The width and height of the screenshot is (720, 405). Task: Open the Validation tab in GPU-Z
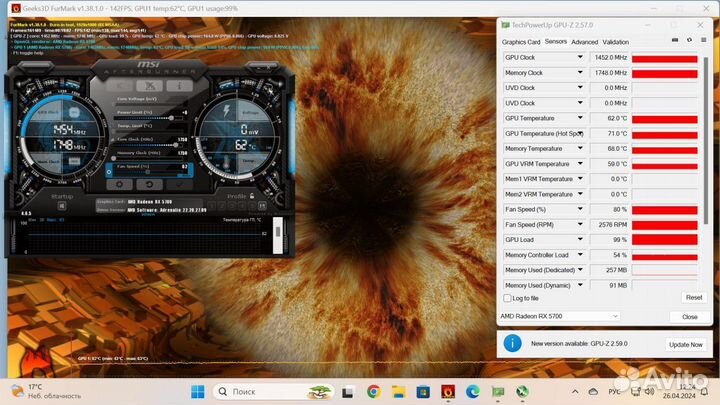[x=615, y=42]
